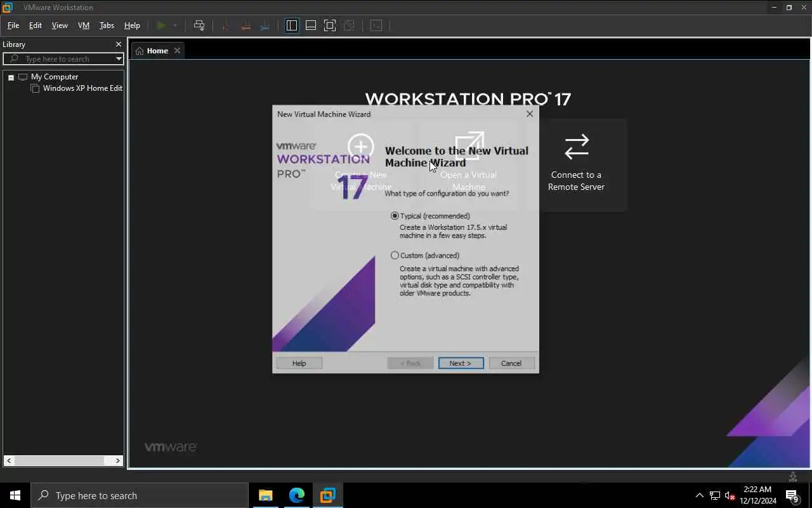Image resolution: width=812 pixels, height=508 pixels.
Task: Open Microsoft Edge from taskbar
Action: click(297, 495)
